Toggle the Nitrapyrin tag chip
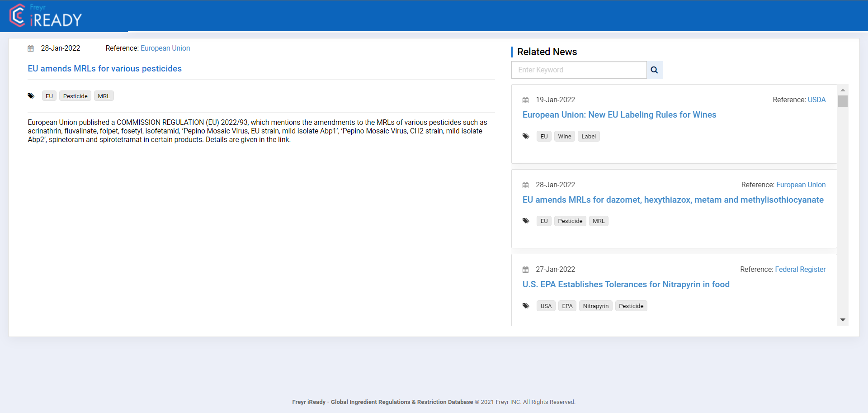 point(595,306)
